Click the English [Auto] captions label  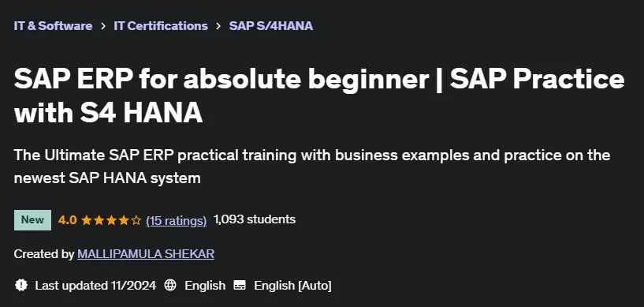[x=292, y=285]
